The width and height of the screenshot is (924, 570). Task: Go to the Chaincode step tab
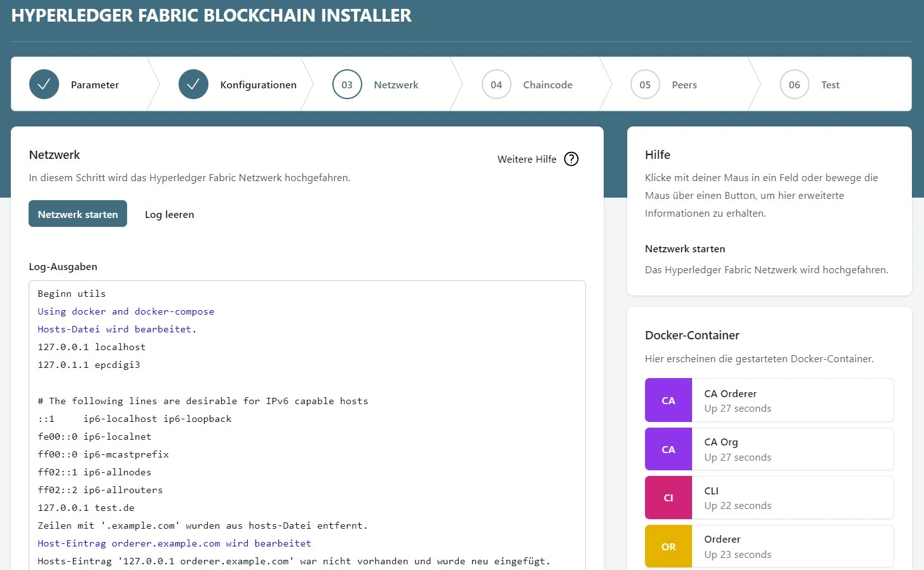[547, 85]
